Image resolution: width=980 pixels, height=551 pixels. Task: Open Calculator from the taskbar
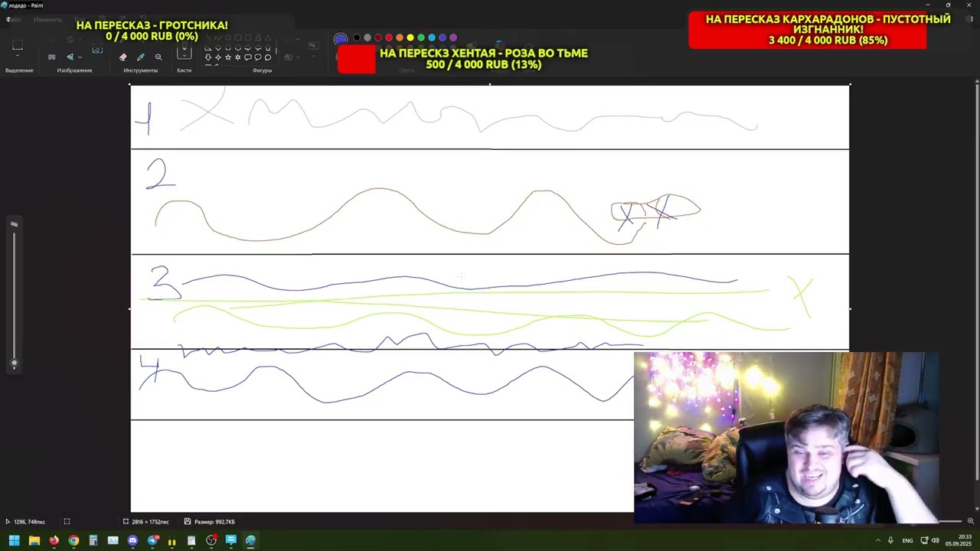click(x=93, y=540)
